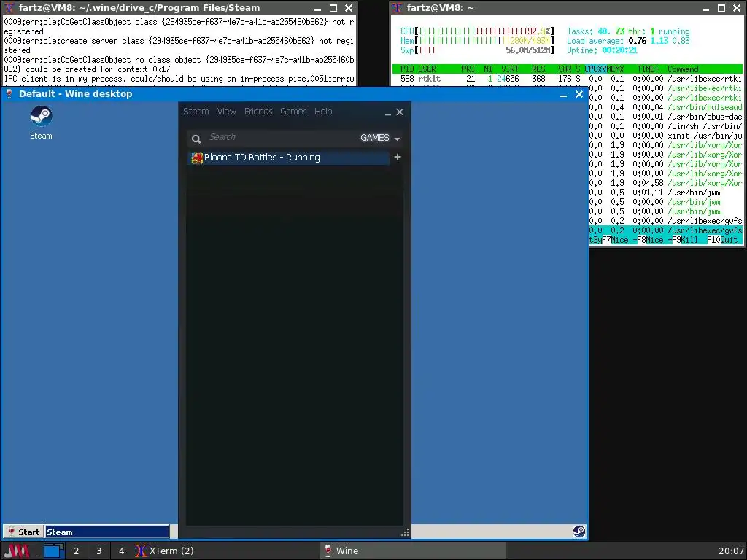Select the blue virtual desktop 1 pager
Image resolution: width=747 pixels, height=560 pixels.
tap(54, 551)
